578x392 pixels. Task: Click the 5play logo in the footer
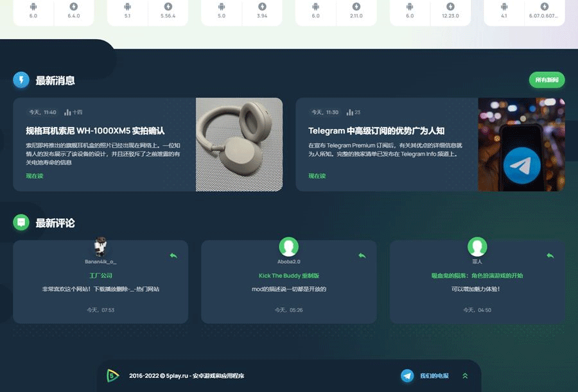[113, 376]
